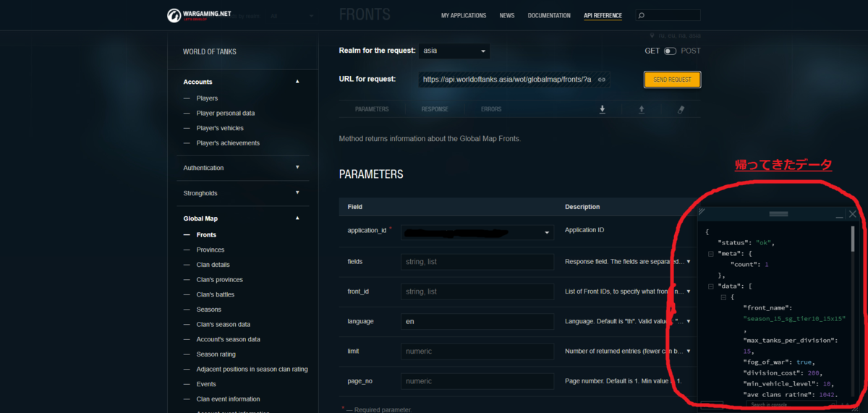The width and height of the screenshot is (868, 413).
Task: Click the console top-left resize grip icon
Action: pyautogui.click(x=702, y=212)
